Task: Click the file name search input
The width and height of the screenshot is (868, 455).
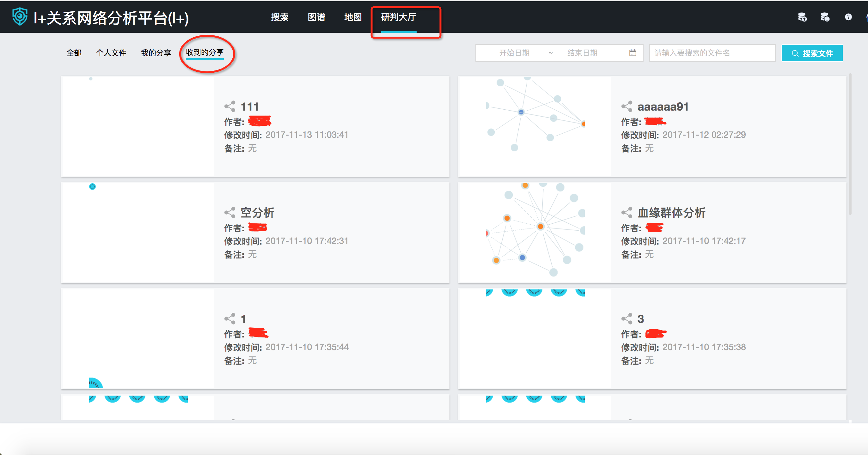Action: click(x=712, y=53)
